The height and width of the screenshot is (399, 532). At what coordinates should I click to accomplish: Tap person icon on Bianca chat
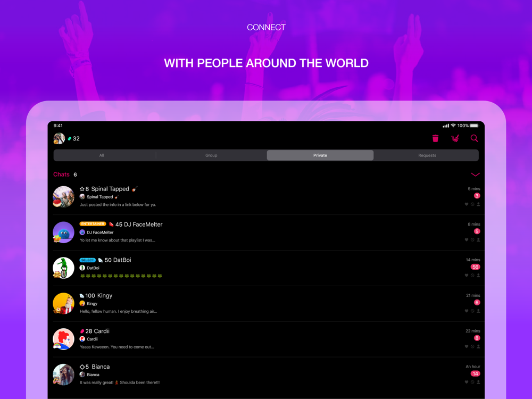[x=478, y=383]
